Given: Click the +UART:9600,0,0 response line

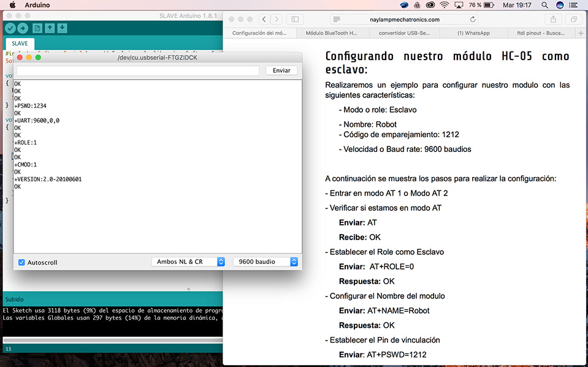Looking at the screenshot, I should pyautogui.click(x=37, y=120).
